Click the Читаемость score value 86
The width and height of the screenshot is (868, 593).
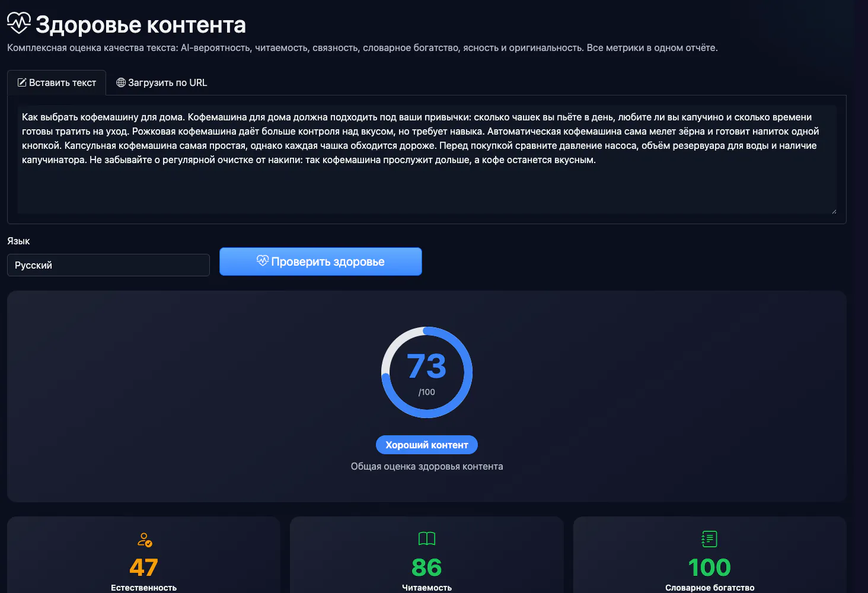(x=427, y=568)
